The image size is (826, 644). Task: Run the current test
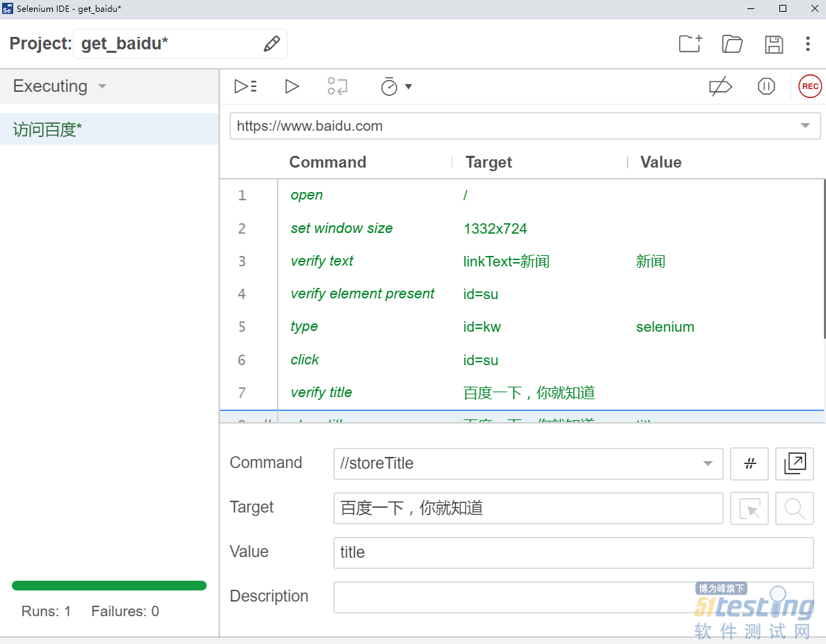pyautogui.click(x=292, y=86)
